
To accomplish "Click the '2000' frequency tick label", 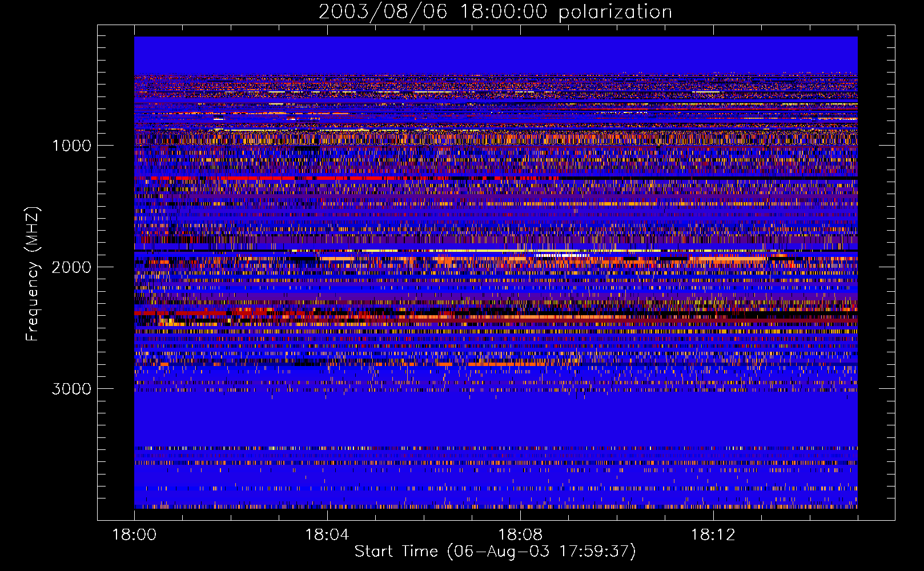I will click(71, 267).
